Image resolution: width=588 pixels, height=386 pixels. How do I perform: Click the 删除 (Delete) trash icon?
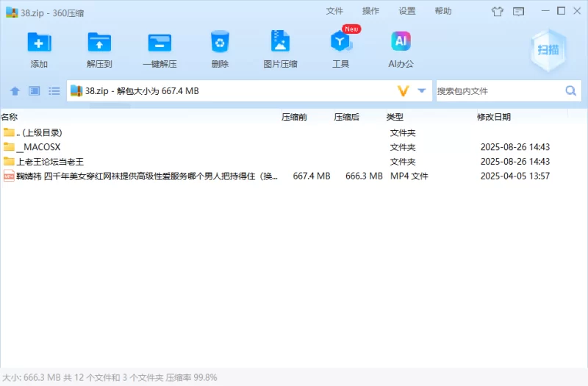point(220,41)
